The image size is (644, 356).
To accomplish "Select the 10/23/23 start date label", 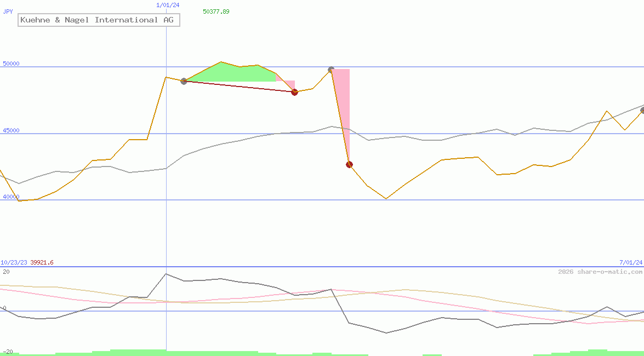I will 14,262.
